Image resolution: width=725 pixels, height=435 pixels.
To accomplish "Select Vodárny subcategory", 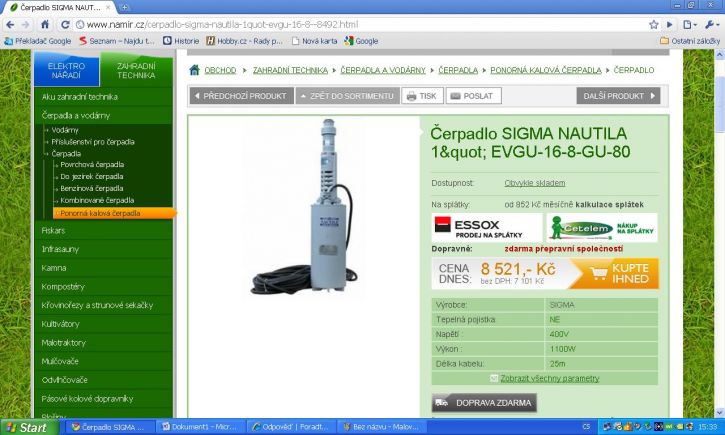I will pyautogui.click(x=65, y=130).
